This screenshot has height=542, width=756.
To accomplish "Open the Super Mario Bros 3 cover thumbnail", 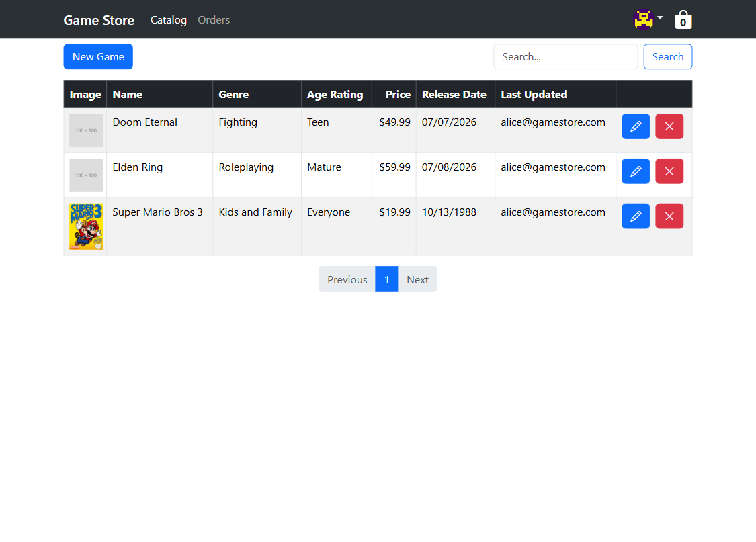I will pos(86,226).
